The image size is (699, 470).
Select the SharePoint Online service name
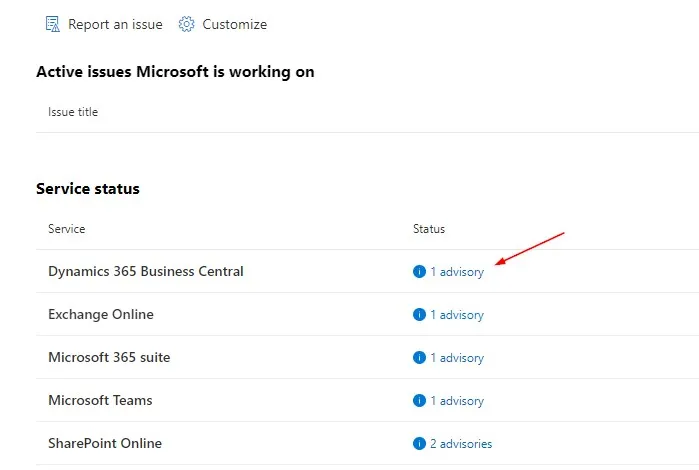tap(105, 443)
